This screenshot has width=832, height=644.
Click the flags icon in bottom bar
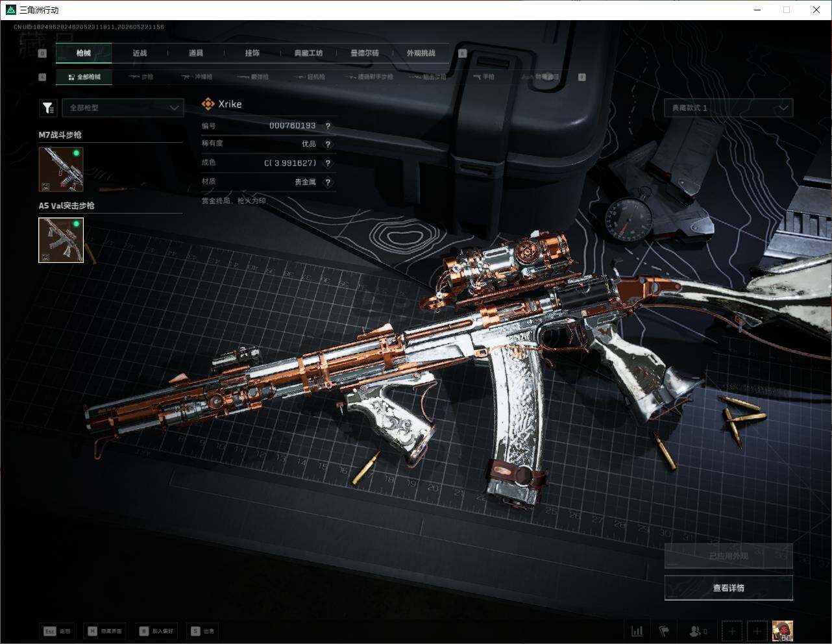click(x=664, y=630)
